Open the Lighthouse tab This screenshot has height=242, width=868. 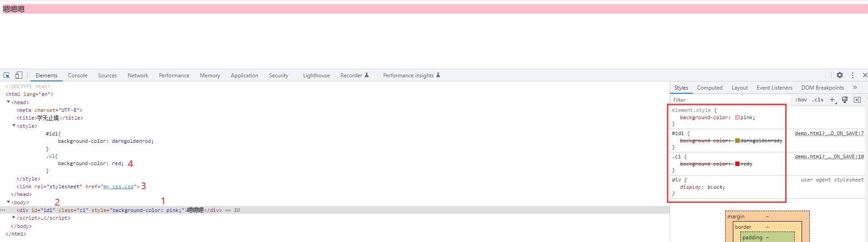tap(316, 76)
